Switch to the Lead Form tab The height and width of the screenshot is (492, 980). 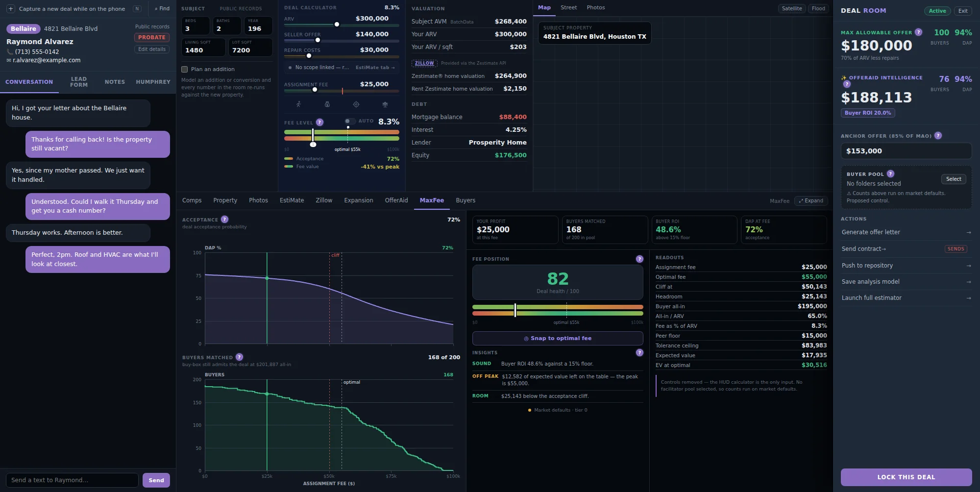[x=79, y=82]
